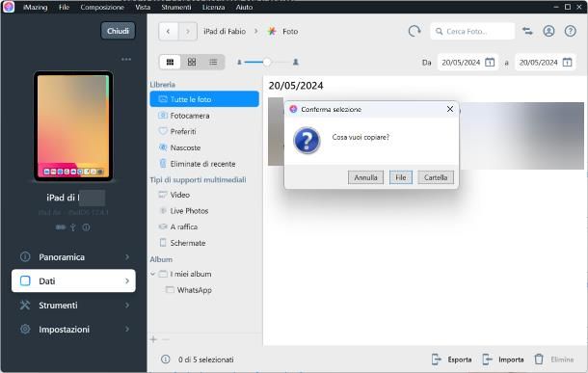Open the help question mark icon
This screenshot has width=588, height=373.
pyautogui.click(x=570, y=31)
